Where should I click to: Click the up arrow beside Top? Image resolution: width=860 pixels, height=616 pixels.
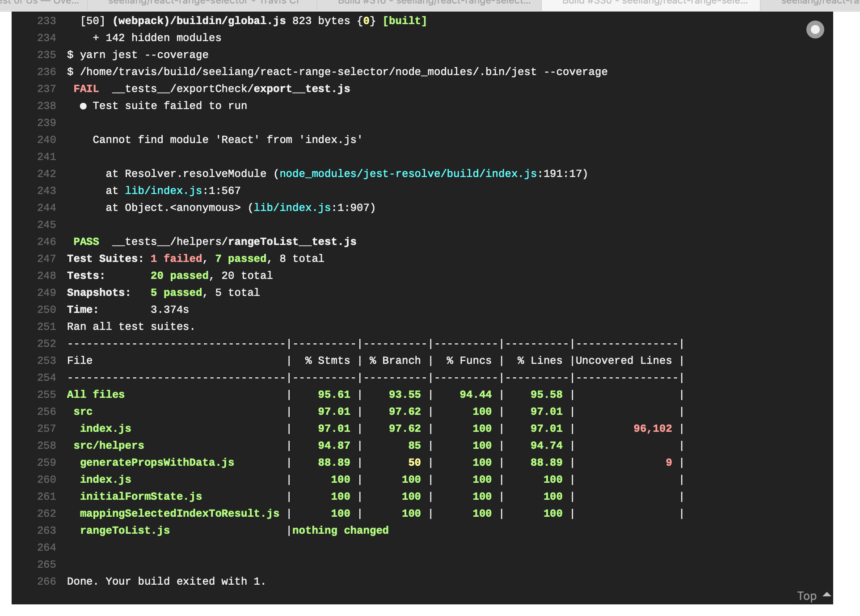click(x=826, y=595)
